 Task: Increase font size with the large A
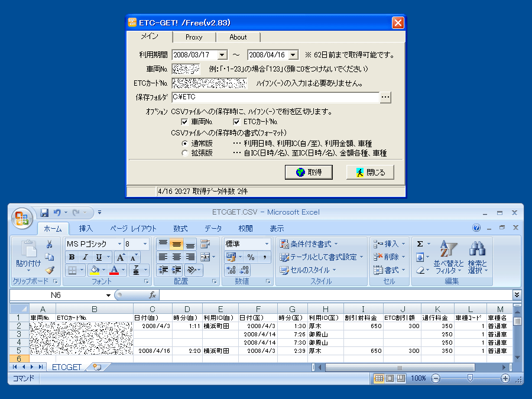121,257
